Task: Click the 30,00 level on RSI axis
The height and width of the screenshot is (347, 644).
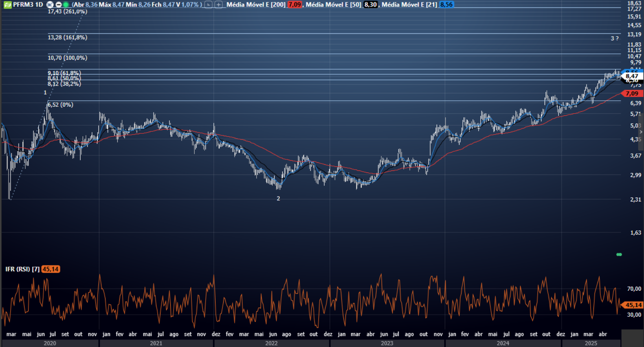Action: [634, 315]
